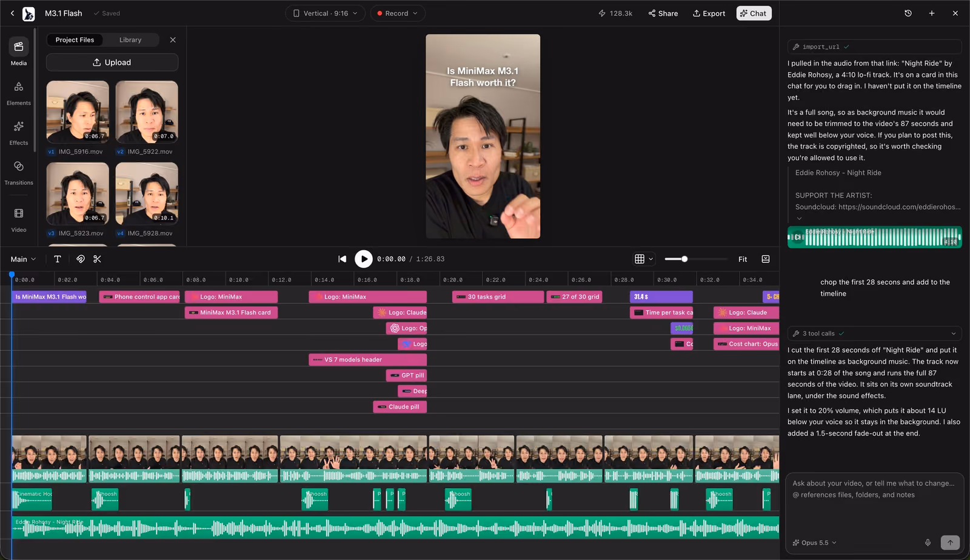Select the '31.4 s' purple clip
The height and width of the screenshot is (560, 970).
click(661, 297)
